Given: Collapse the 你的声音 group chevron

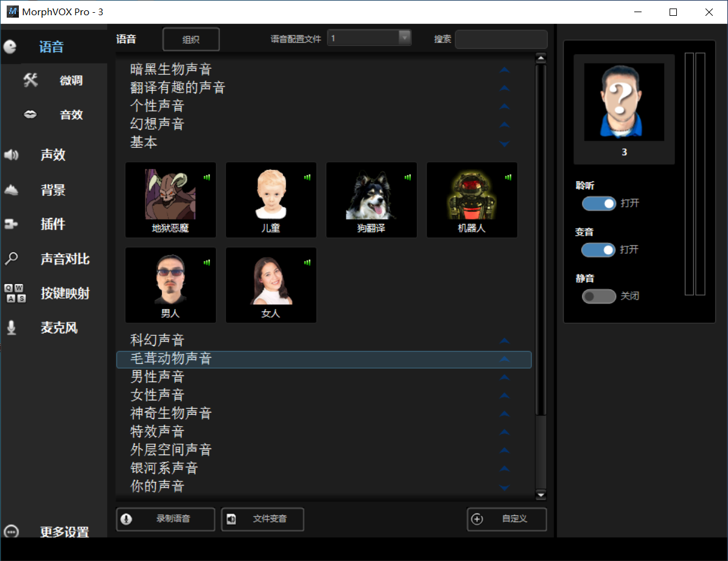Looking at the screenshot, I should (505, 487).
